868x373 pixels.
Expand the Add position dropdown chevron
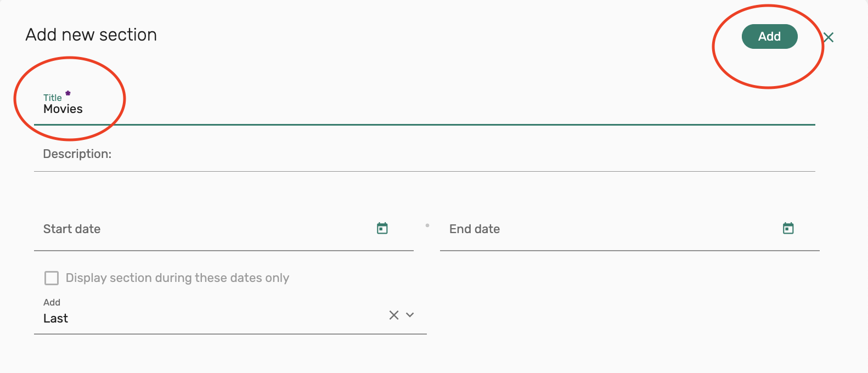point(410,315)
